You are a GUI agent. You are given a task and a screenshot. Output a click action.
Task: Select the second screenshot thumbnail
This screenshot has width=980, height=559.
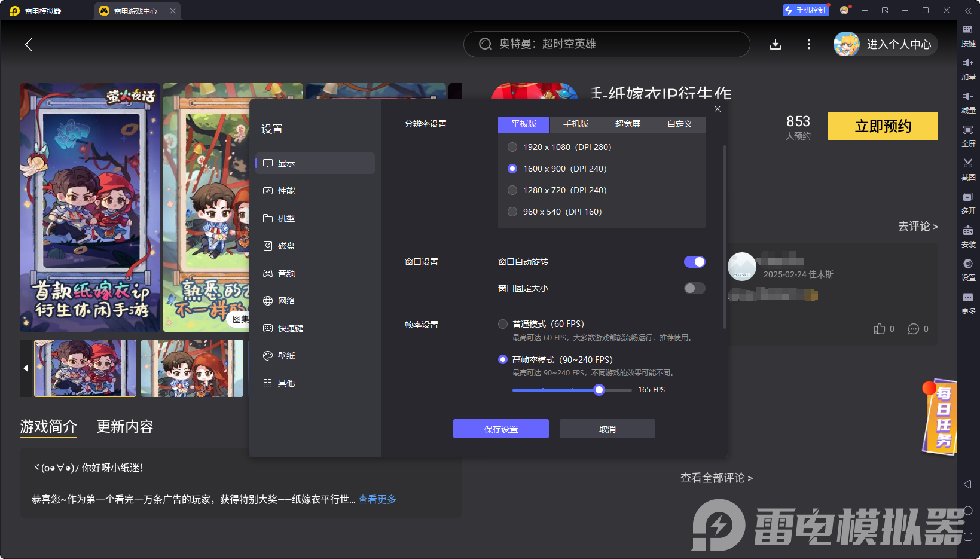tap(192, 368)
